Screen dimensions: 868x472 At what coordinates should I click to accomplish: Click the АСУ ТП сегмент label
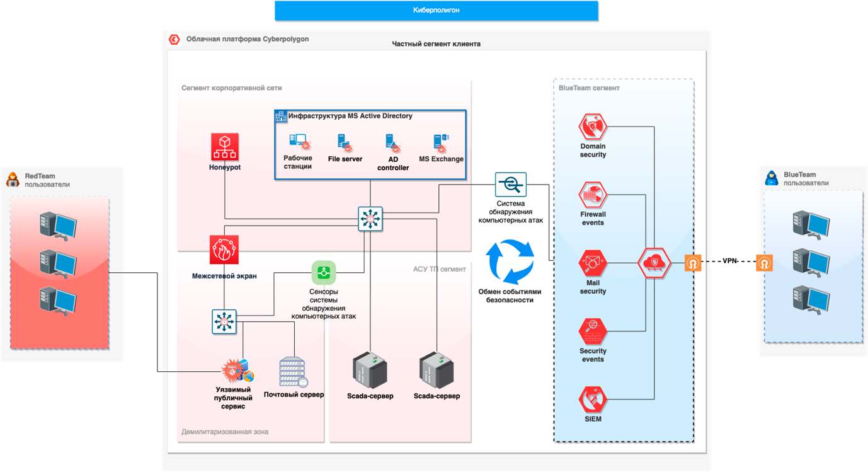(440, 269)
